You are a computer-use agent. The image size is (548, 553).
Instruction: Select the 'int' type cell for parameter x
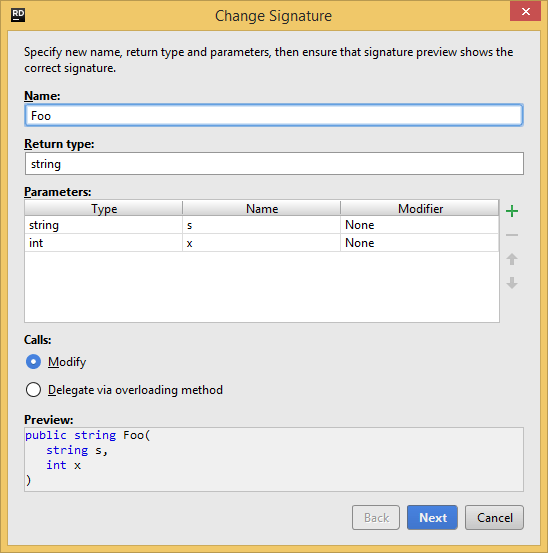tap(104, 243)
